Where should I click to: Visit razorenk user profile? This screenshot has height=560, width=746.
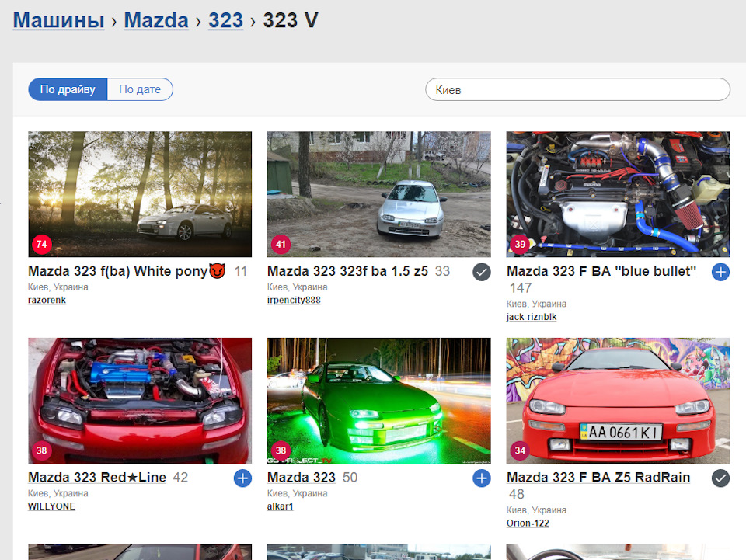point(47,300)
